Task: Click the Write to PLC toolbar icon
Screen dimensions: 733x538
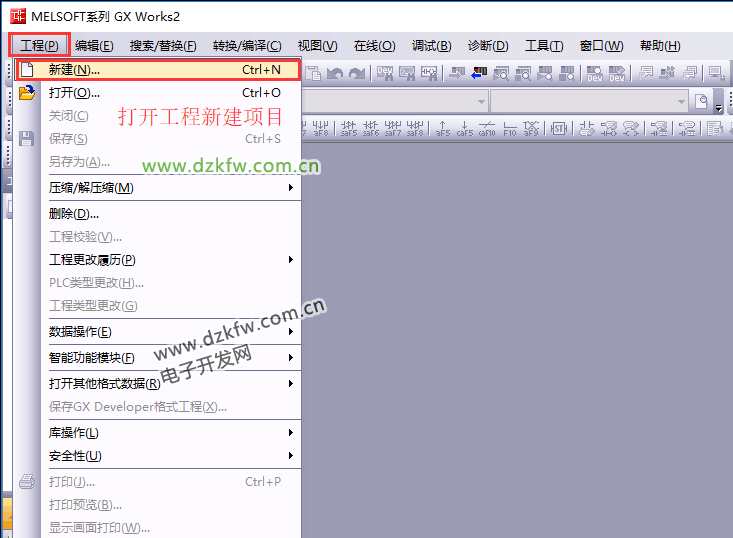Action: point(457,73)
